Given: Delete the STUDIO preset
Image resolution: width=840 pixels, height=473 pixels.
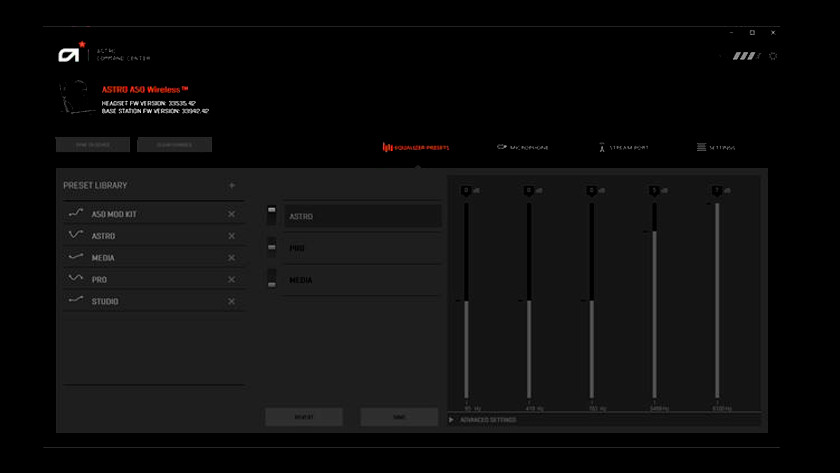Looking at the screenshot, I should [231, 302].
